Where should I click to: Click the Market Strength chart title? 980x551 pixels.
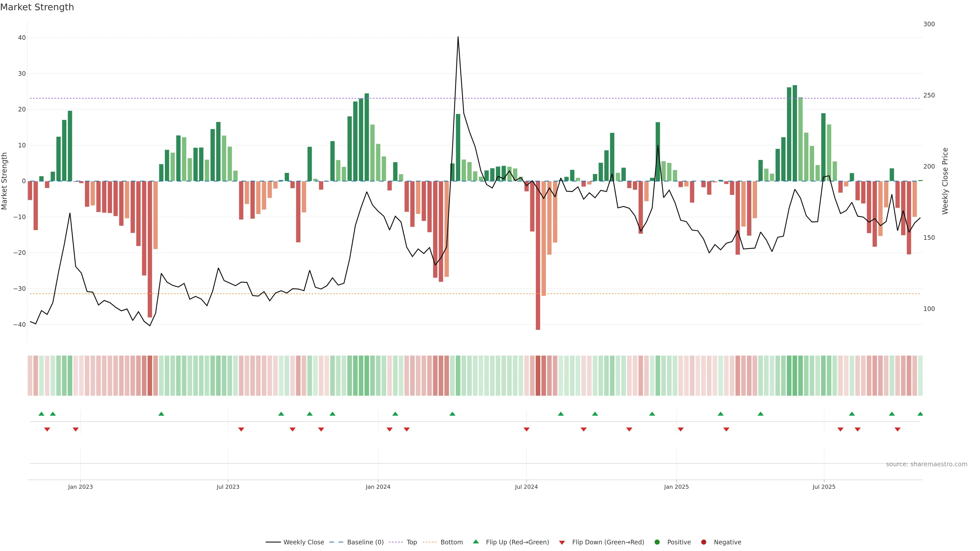(37, 7)
